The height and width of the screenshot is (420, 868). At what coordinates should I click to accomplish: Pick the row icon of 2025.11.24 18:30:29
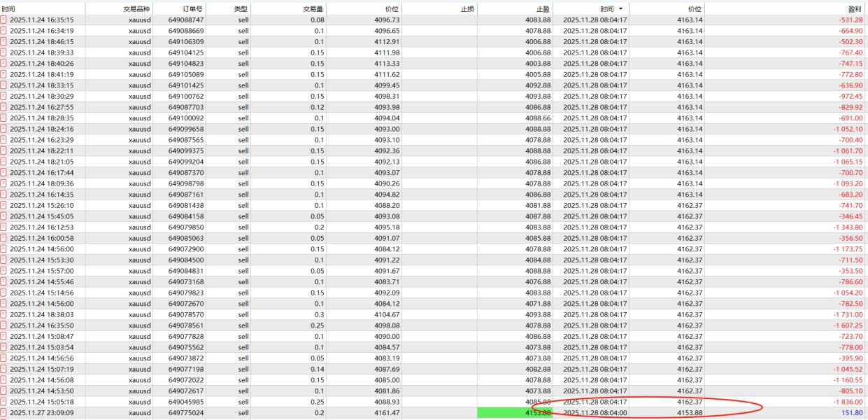pyautogui.click(x=3, y=96)
